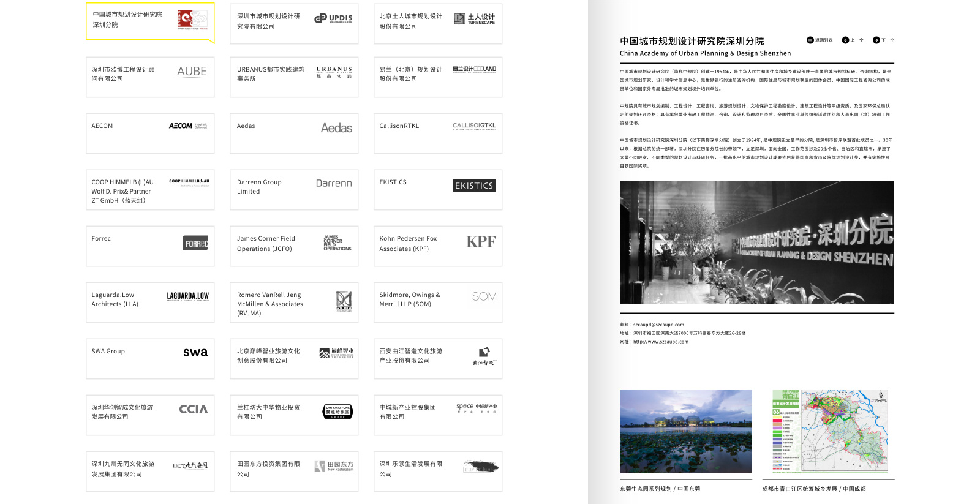Click the next (下一个) arrow icon
980x504 pixels.
(876, 40)
